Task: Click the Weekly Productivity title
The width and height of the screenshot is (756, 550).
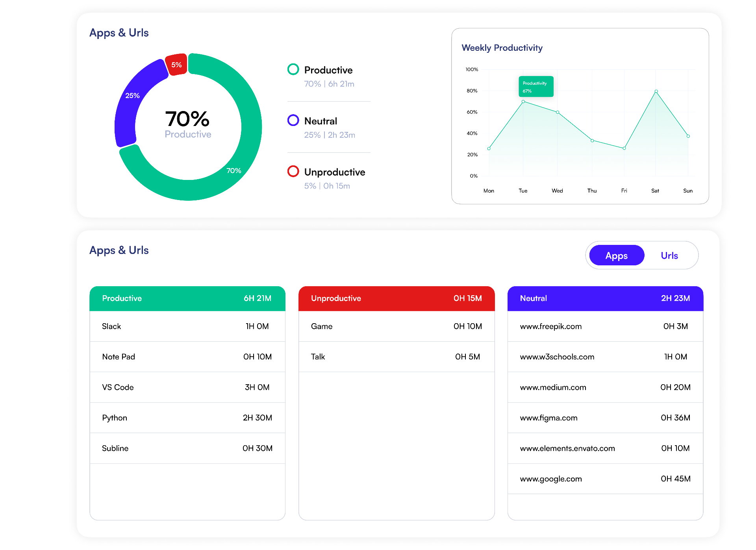Action: 502,48
